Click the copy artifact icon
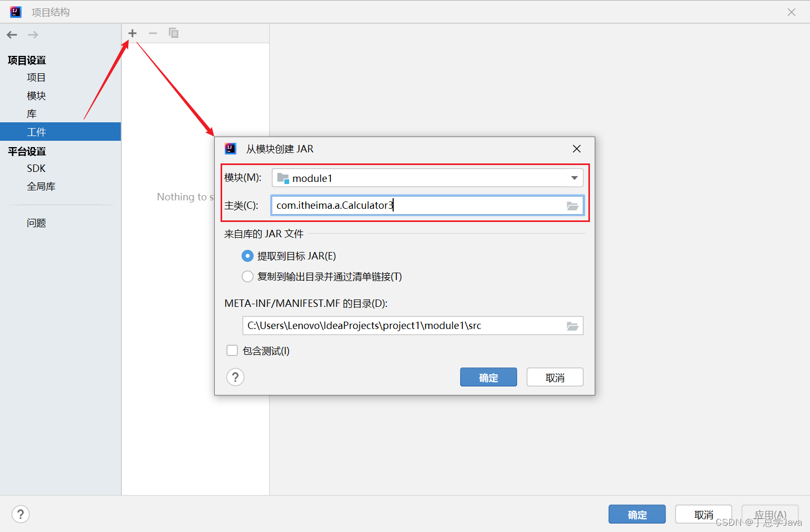The image size is (810, 532). [x=174, y=33]
